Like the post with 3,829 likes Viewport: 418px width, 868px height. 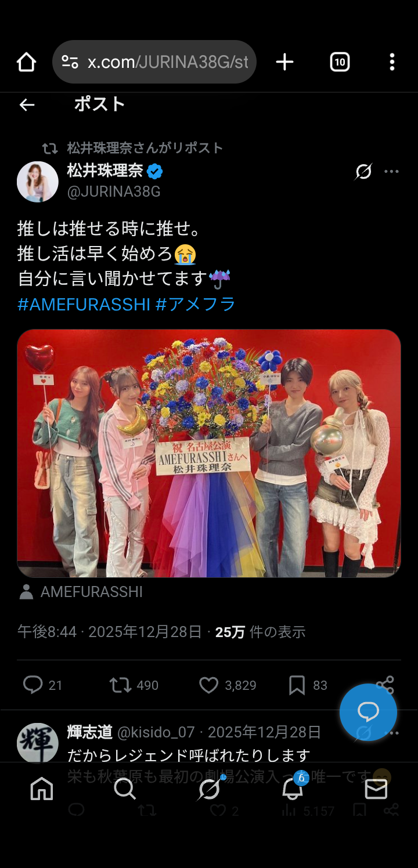[209, 685]
